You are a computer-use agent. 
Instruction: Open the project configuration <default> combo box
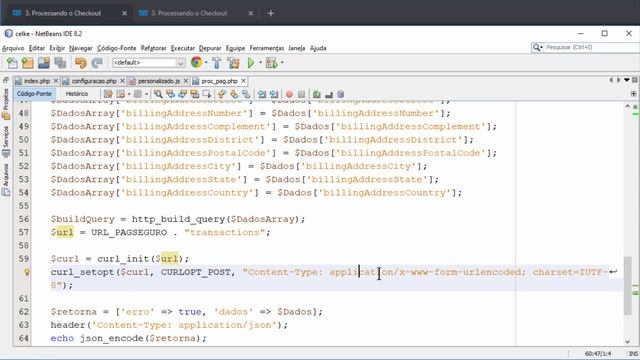[149, 62]
